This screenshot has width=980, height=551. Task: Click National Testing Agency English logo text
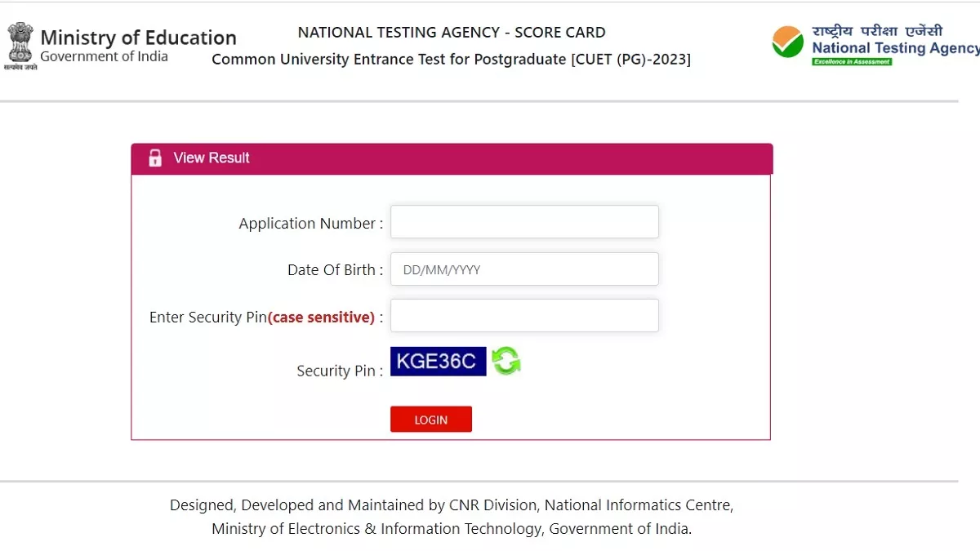pos(895,48)
